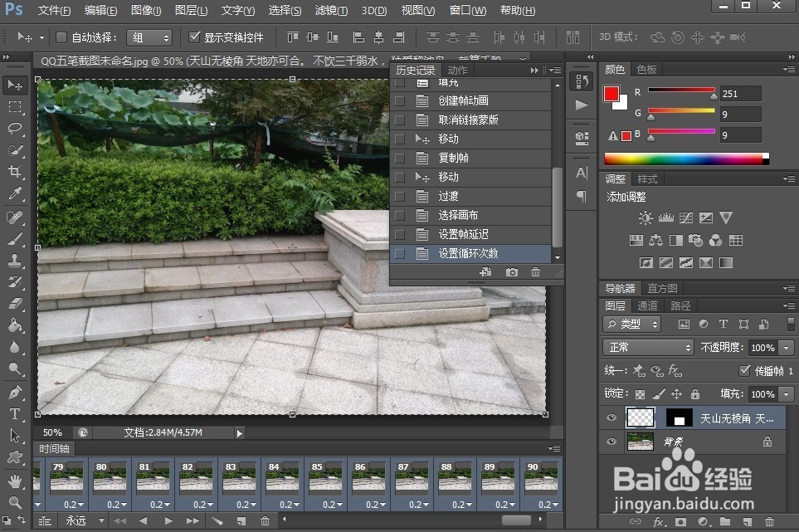Set history brush source for 设置循环次数
799x532 pixels.
pyautogui.click(x=400, y=254)
